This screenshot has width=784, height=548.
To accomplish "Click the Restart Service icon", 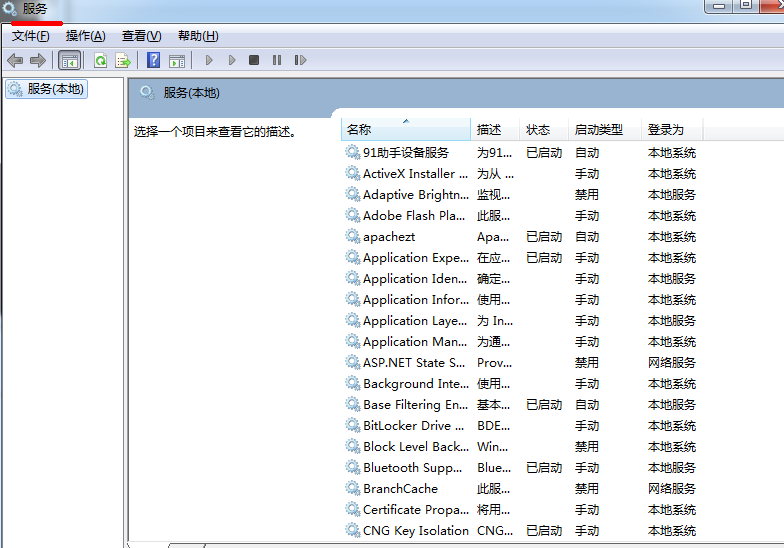I will pos(300,60).
